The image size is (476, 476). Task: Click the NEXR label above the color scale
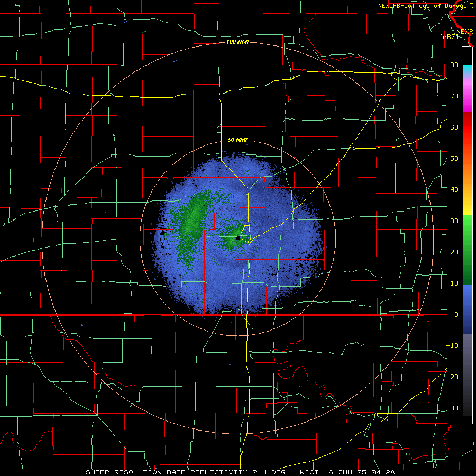click(464, 31)
